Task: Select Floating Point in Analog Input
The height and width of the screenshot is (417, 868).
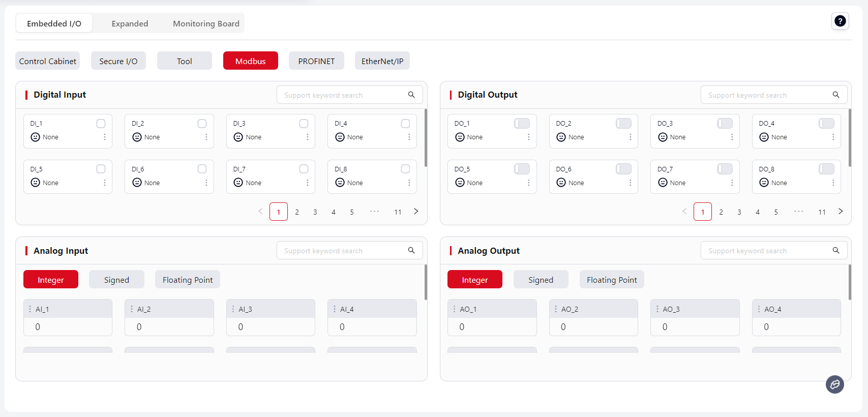Action: (x=188, y=280)
